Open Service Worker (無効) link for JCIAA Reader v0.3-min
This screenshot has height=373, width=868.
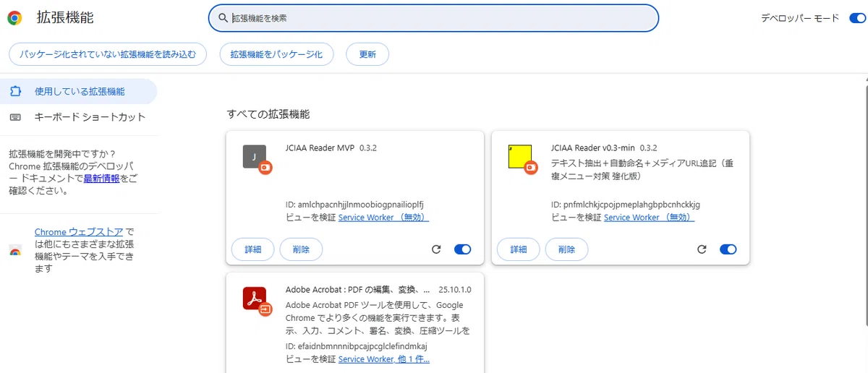click(x=649, y=218)
